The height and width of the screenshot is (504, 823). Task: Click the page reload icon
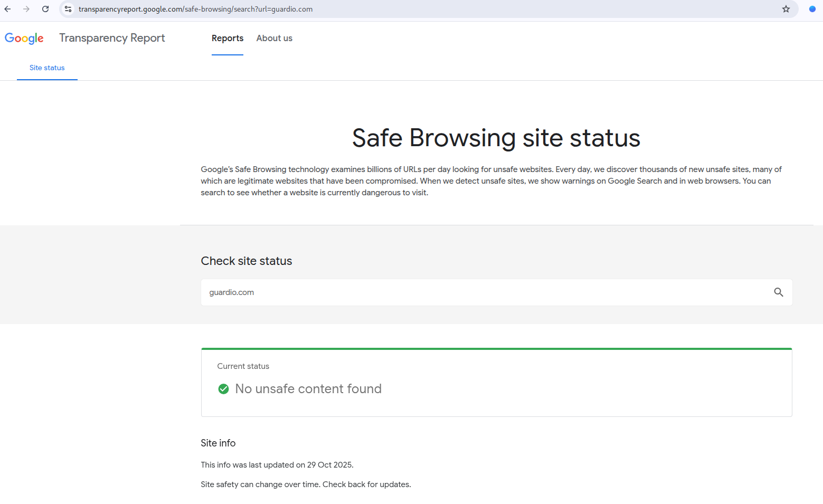coord(45,9)
